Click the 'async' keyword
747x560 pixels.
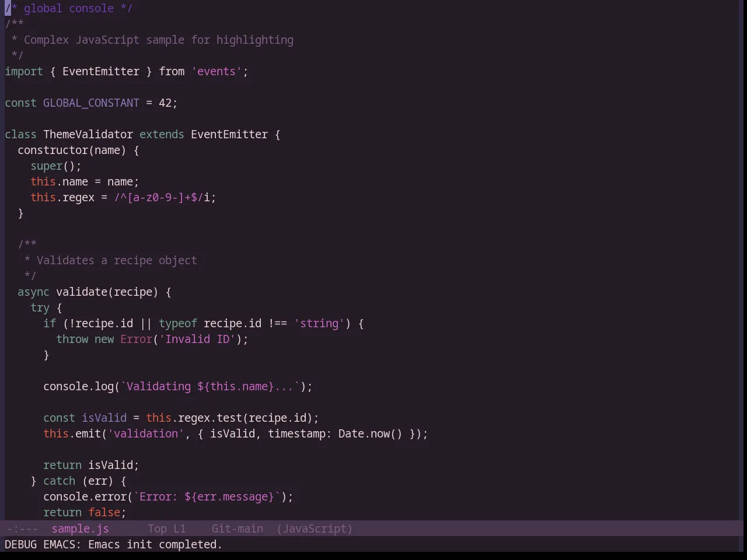coord(33,292)
